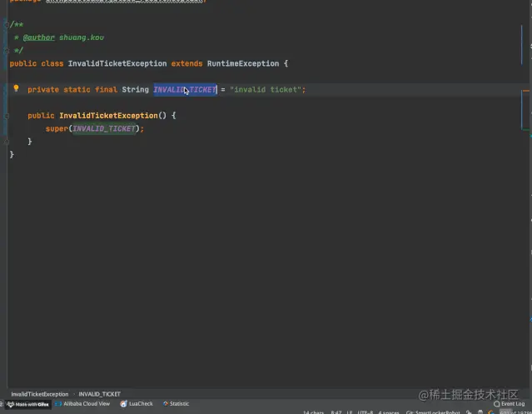The image size is (532, 414).
Task: Collapse the Javadoc comment fold marker
Action: [6, 24]
